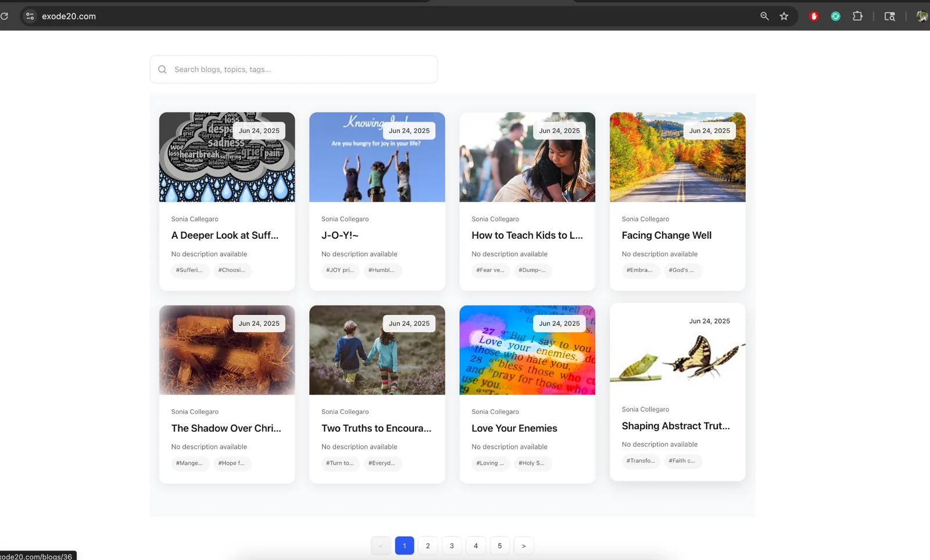930x560 pixels.
Task: Go to pagination page 4
Action: (475, 545)
